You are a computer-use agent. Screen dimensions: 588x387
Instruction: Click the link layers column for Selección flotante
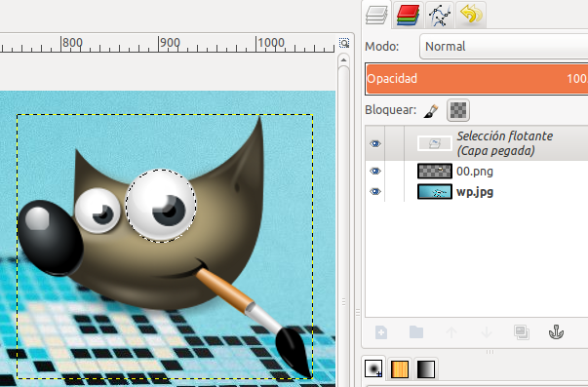(395, 143)
